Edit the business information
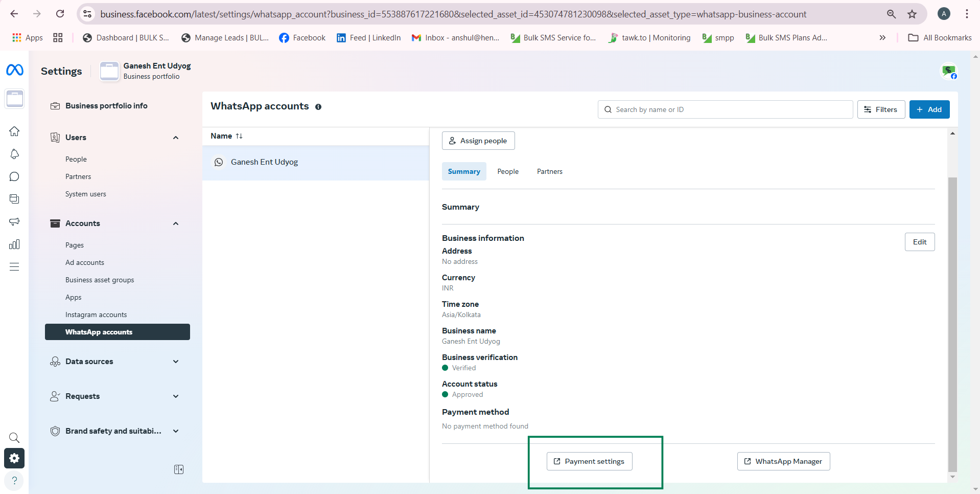Screen dimensions: 980x494 920,242
